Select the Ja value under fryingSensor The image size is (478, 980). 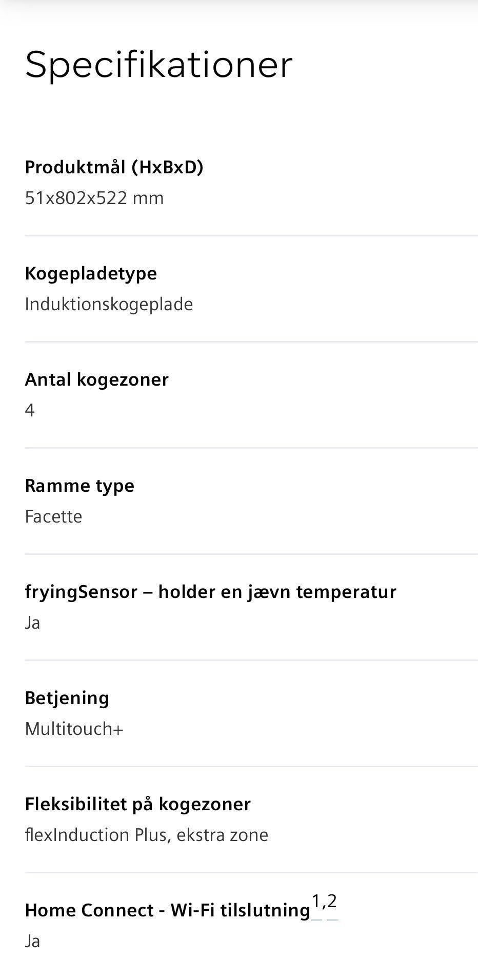[x=32, y=623]
